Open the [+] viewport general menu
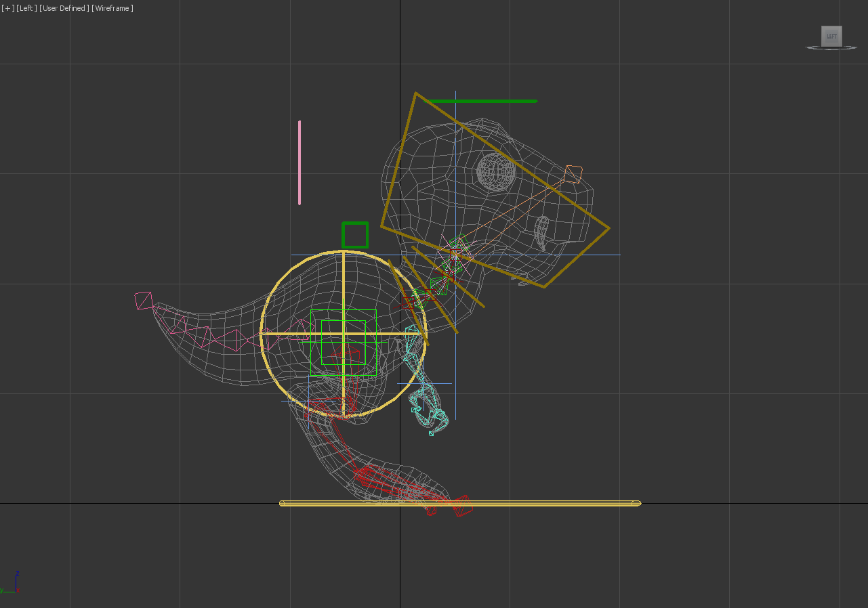Screen dimensions: 868x608 [x=7, y=8]
